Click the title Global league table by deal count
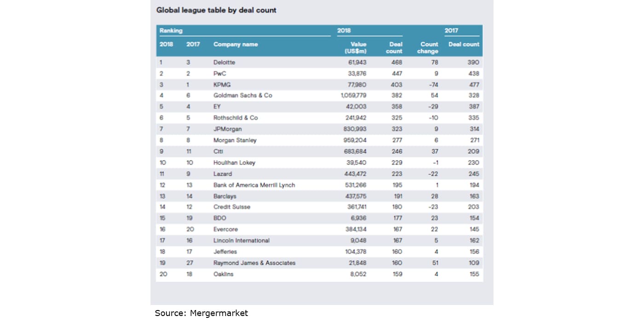Image resolution: width=644 pixels, height=322 pixels. [216, 10]
